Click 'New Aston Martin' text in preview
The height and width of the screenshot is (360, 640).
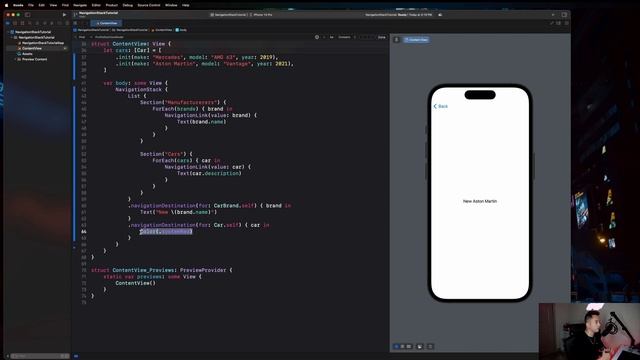pos(480,201)
